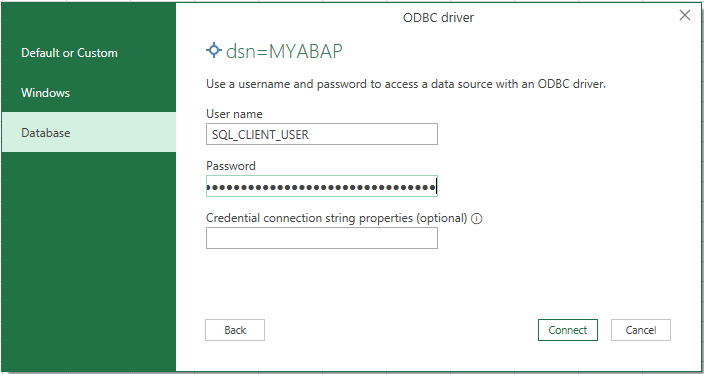Focus the Password field
Image resolution: width=704 pixels, height=374 pixels.
point(321,186)
